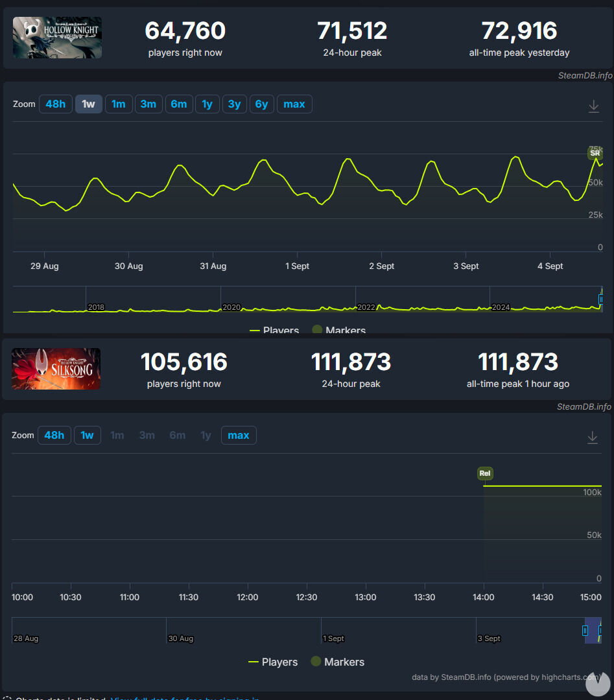Click the Rel release marker on the Silksong chart
Image resolution: width=614 pixels, height=700 pixels.
point(484,473)
